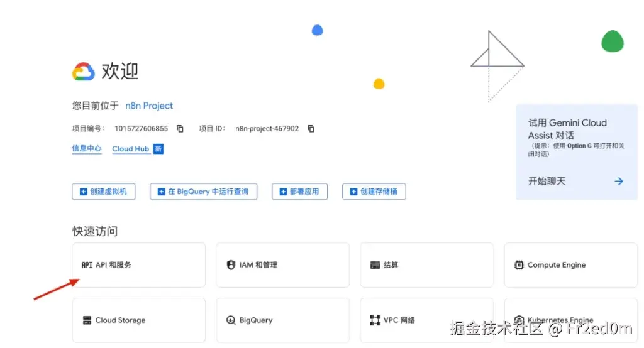
Task: Click the plus icon on 部署应用
Action: click(x=283, y=192)
